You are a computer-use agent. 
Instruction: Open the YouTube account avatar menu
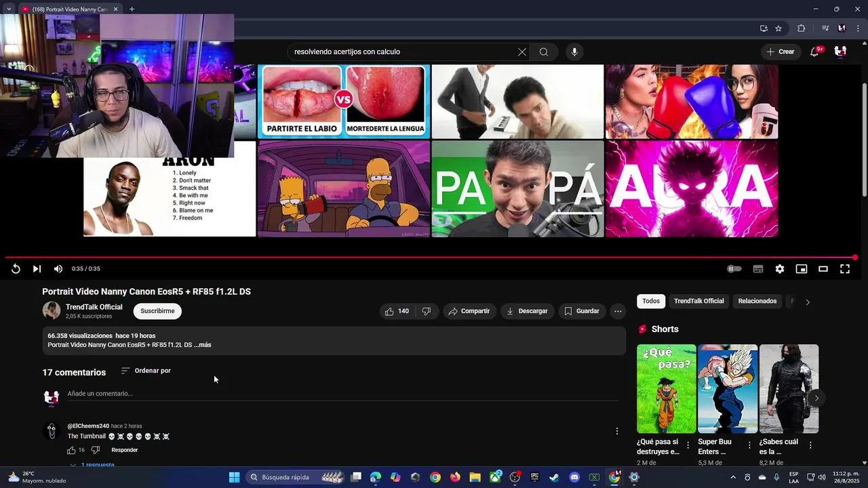click(840, 52)
